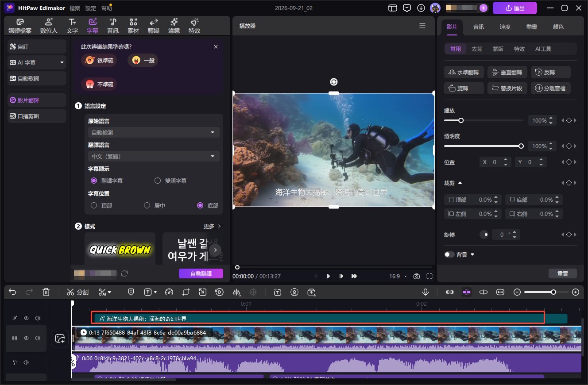Click the microphone record voiceover icon
The width and height of the screenshot is (588, 385).
425,292
